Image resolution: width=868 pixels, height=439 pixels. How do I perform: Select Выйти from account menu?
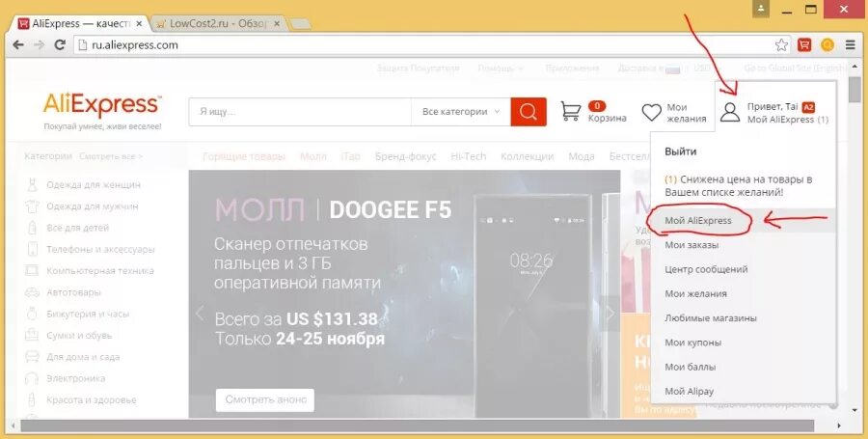(x=680, y=151)
